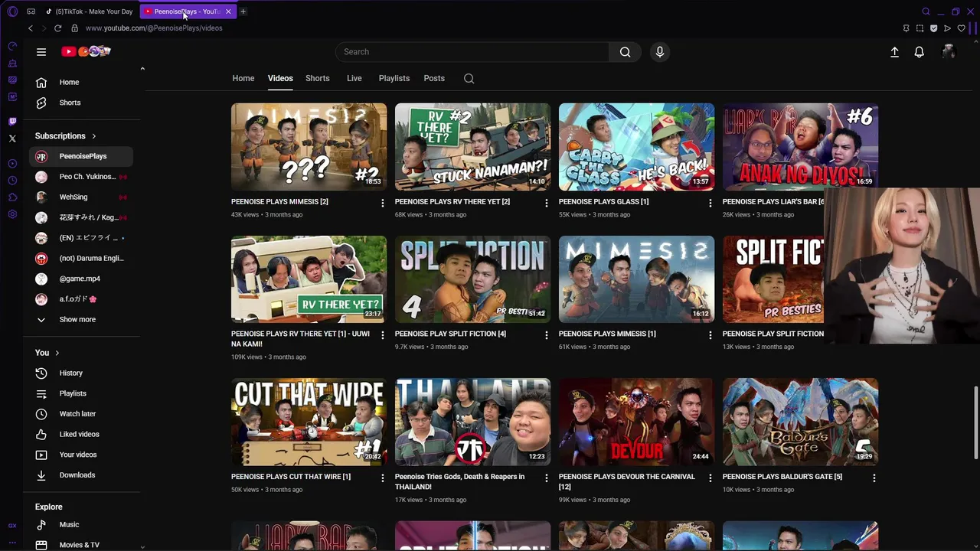Open Opera GX menu logo
This screenshot has width=980, height=551.
coord(12,11)
